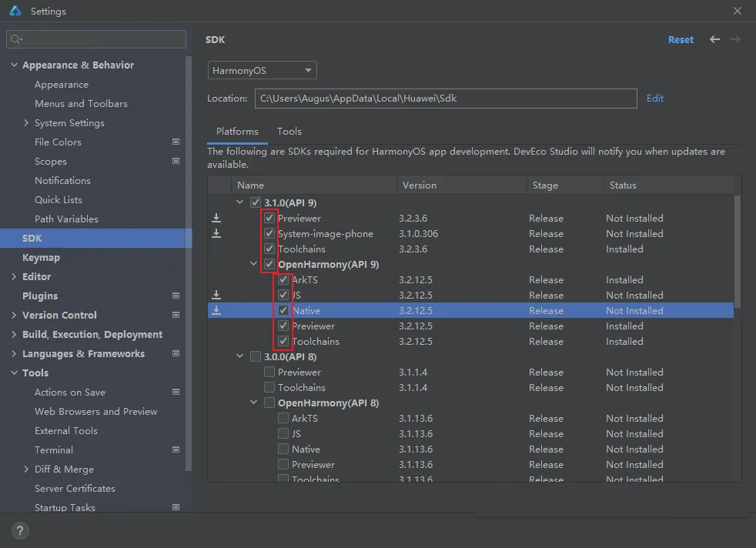
Task: Click the forward arrow beside Reset
Action: tap(735, 39)
